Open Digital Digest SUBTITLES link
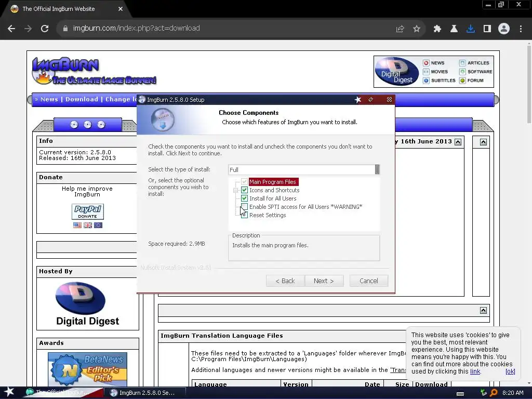Viewport: 532px width, 399px height. 440,81
